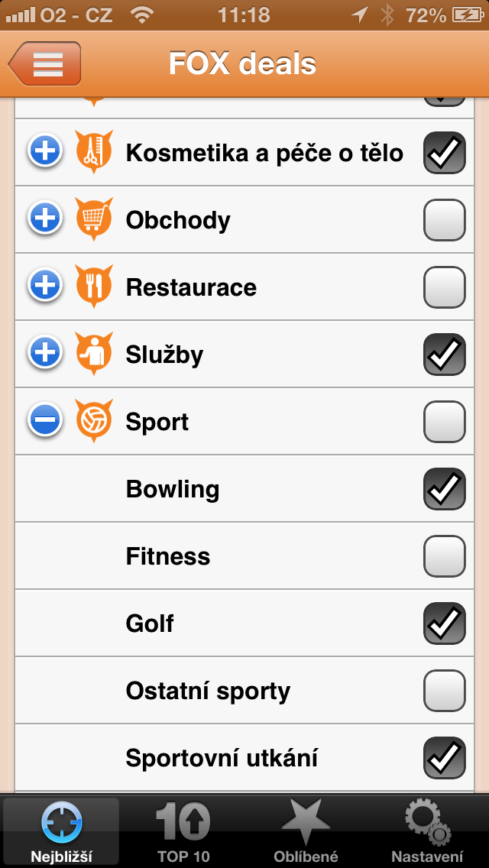Collapse the Sport category
Image resolution: width=489 pixels, height=868 pixels.
[x=45, y=421]
